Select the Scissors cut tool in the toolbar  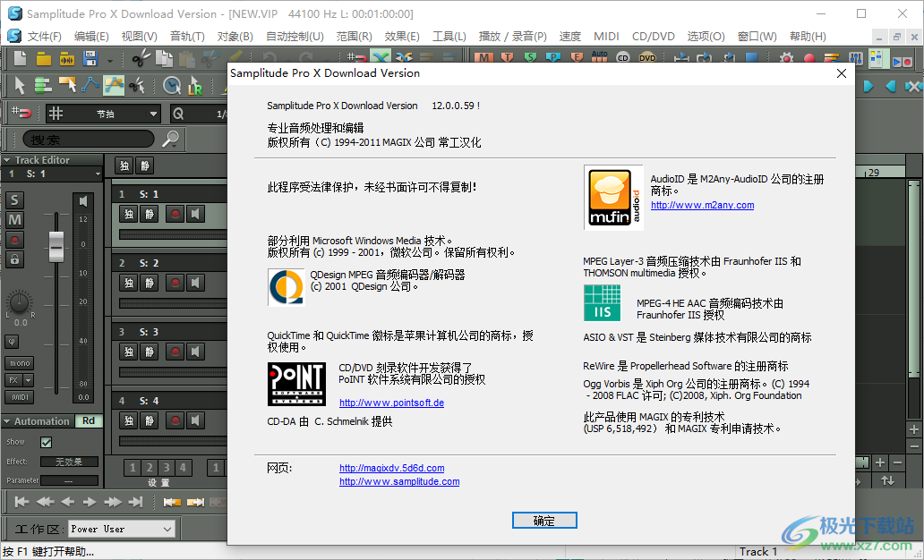point(135,85)
